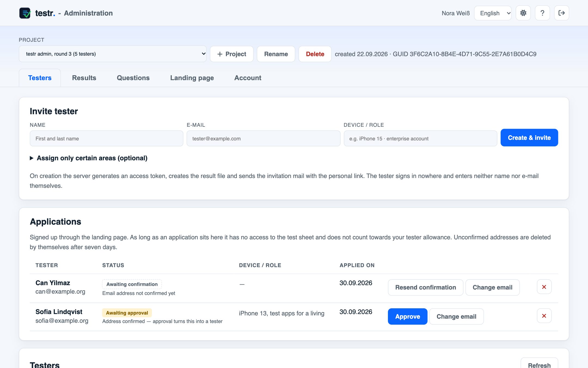Focus the Name input field
The height and width of the screenshot is (368, 588).
pos(106,138)
